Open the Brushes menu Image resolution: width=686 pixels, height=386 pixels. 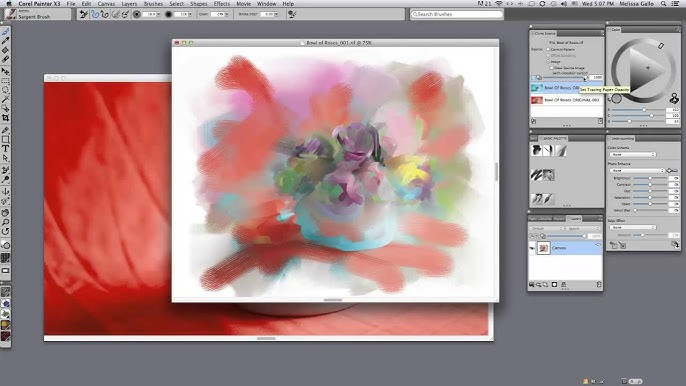click(153, 4)
